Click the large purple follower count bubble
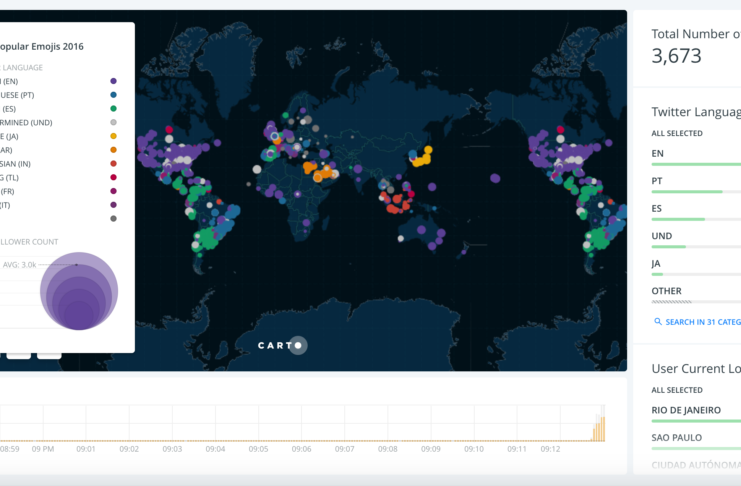Screen dimensions: 741x486 79,290
